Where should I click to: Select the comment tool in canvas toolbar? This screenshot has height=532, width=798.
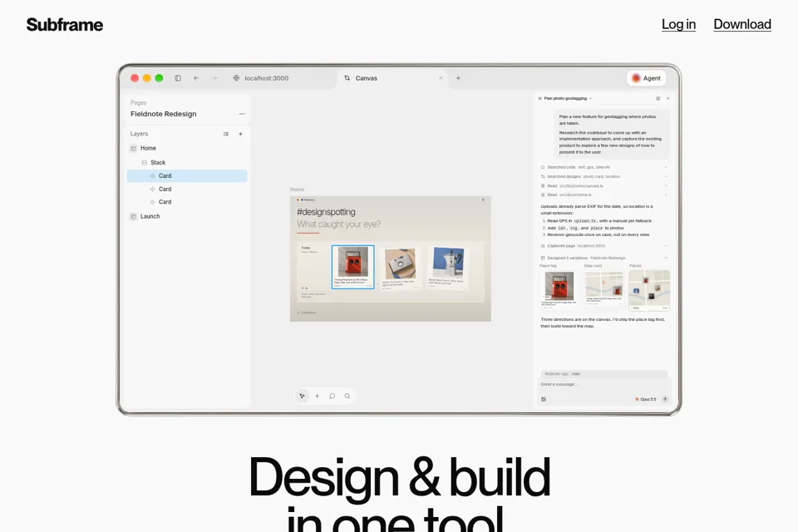tap(332, 396)
